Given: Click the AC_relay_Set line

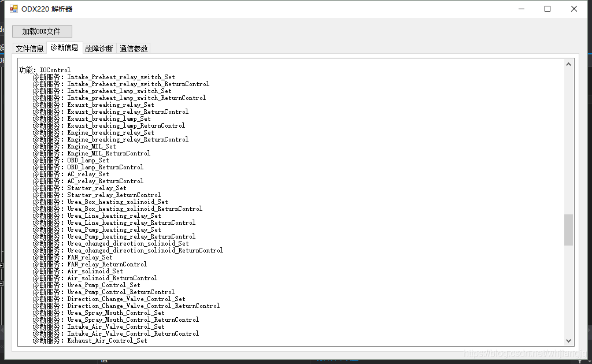Looking at the screenshot, I should (71, 174).
